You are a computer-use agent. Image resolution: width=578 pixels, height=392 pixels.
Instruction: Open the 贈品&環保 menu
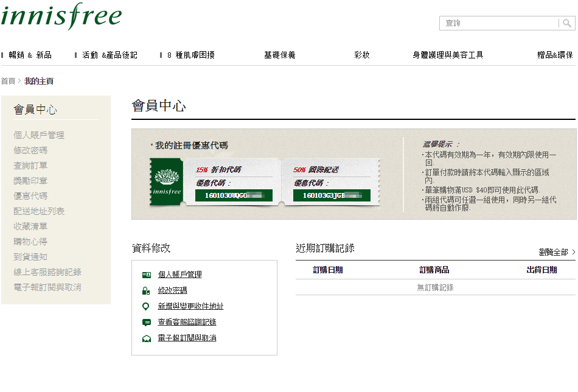555,55
